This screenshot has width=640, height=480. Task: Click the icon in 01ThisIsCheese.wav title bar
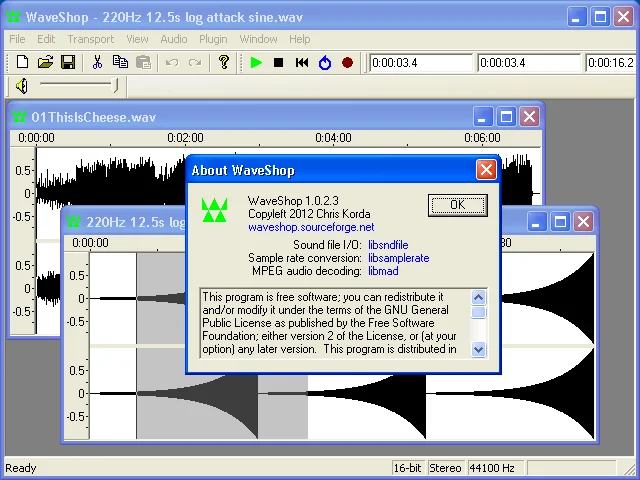click(x=19, y=117)
